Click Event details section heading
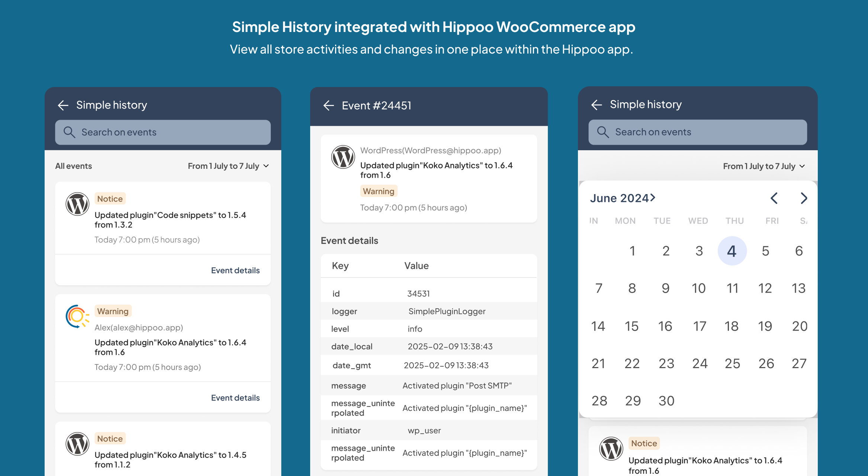 pyautogui.click(x=349, y=241)
